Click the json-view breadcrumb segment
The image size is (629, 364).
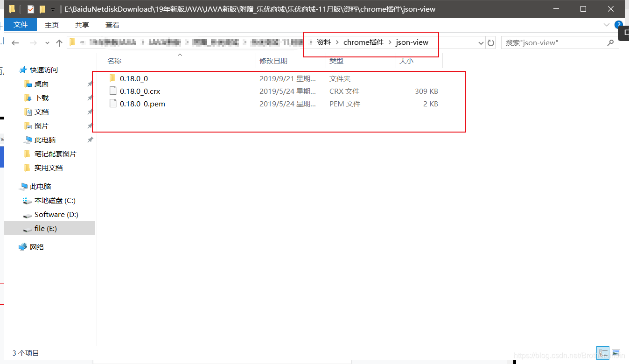tap(412, 42)
